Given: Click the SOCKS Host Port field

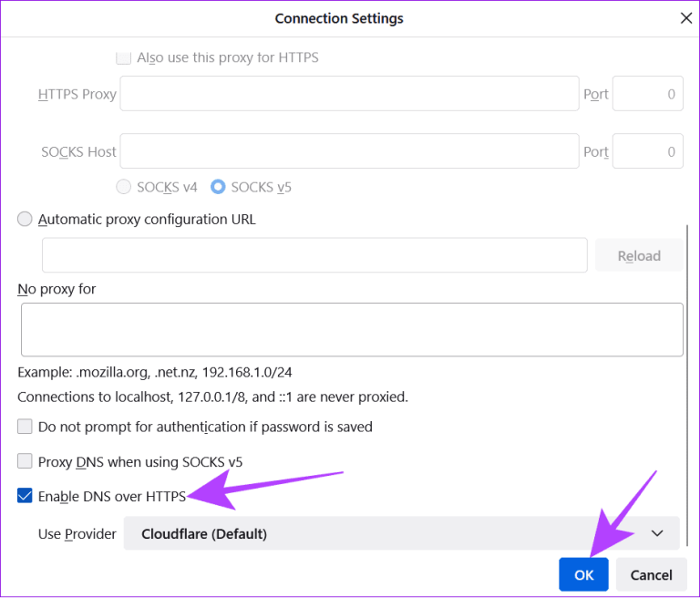Looking at the screenshot, I should tap(647, 151).
